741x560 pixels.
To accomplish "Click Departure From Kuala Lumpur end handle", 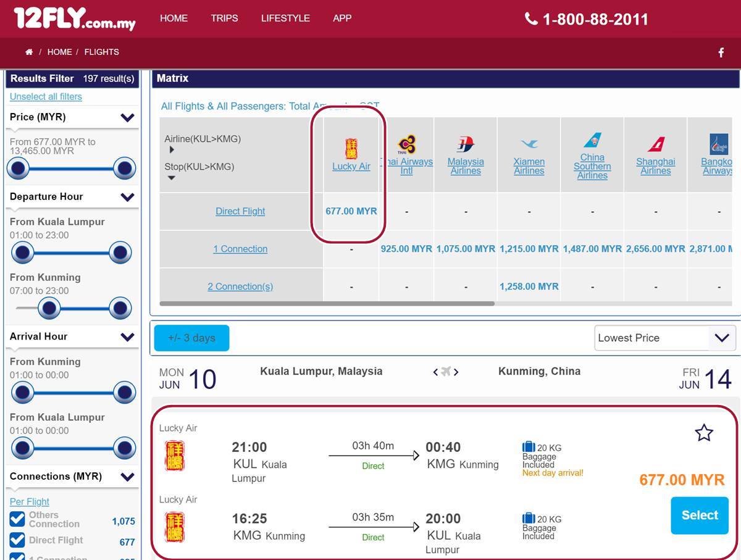I will pyautogui.click(x=120, y=253).
